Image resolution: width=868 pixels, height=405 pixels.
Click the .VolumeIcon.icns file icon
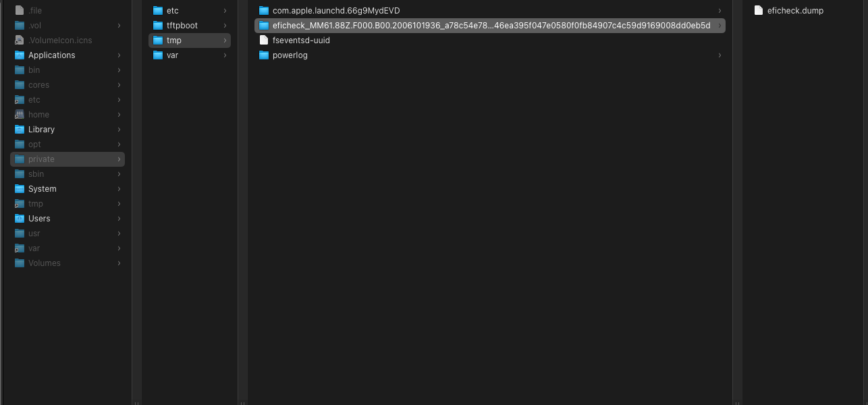click(20, 40)
